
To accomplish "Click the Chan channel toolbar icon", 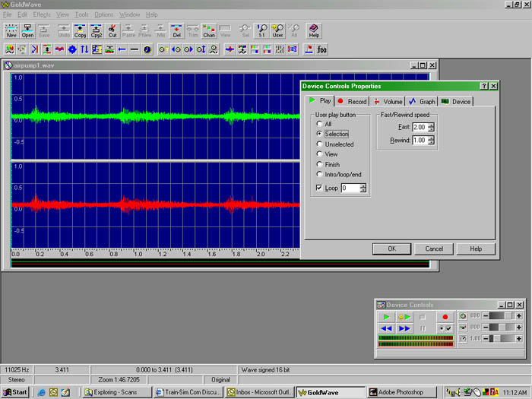I will click(209, 30).
